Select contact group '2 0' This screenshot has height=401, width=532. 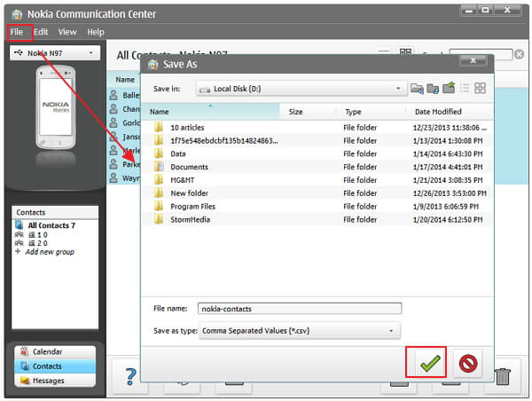(x=38, y=243)
